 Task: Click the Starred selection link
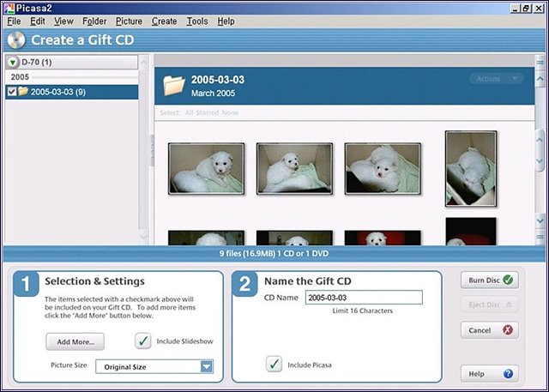click(x=207, y=113)
